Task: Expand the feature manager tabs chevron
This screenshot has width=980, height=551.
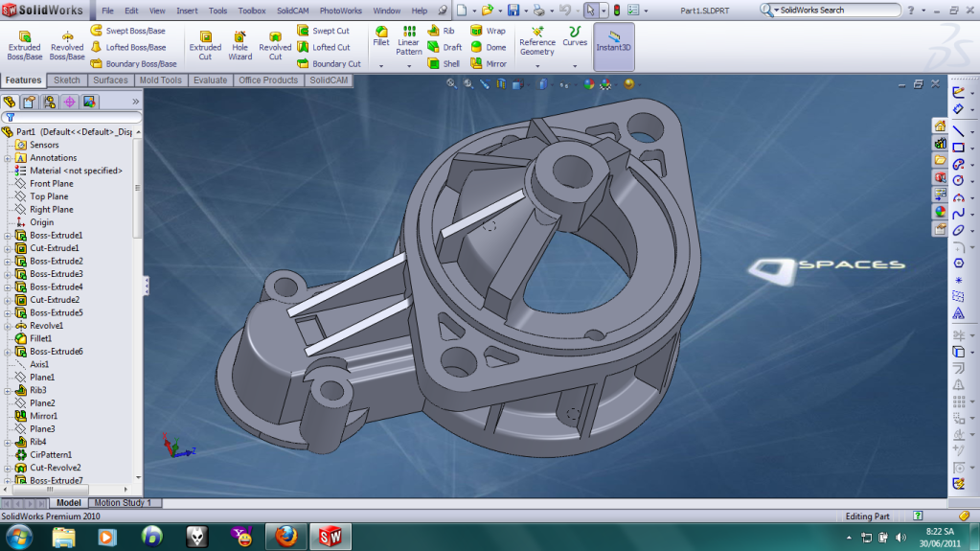Action: (x=136, y=102)
